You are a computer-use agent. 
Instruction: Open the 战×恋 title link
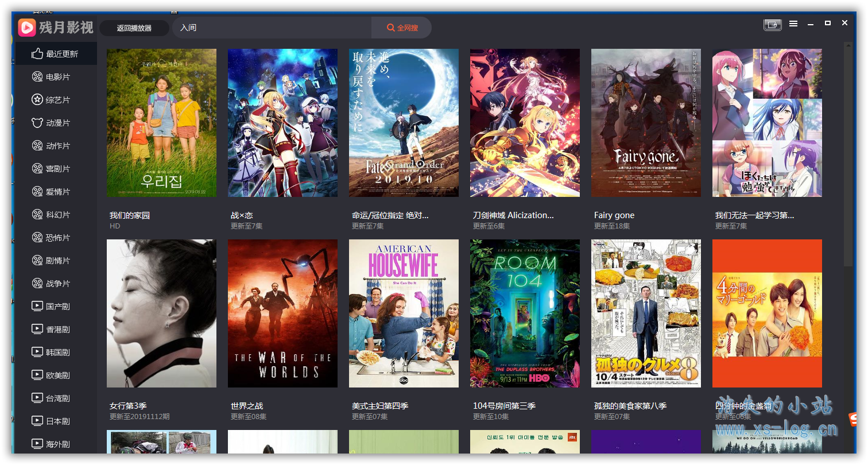(x=242, y=215)
